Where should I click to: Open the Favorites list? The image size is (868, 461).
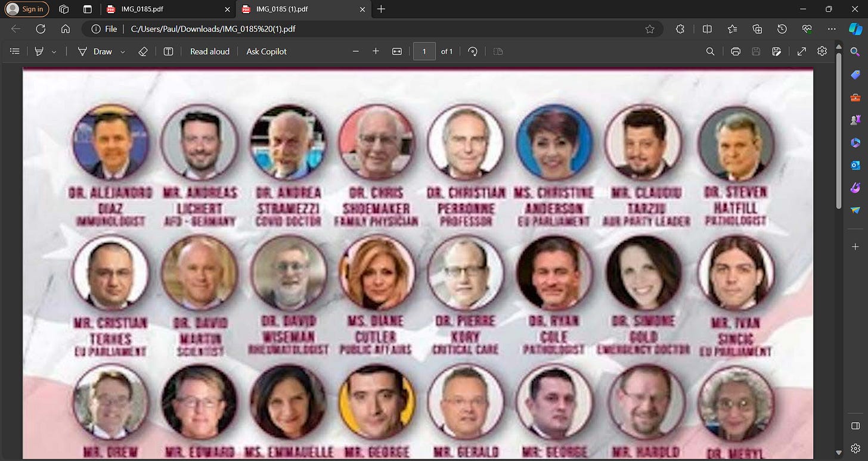732,29
